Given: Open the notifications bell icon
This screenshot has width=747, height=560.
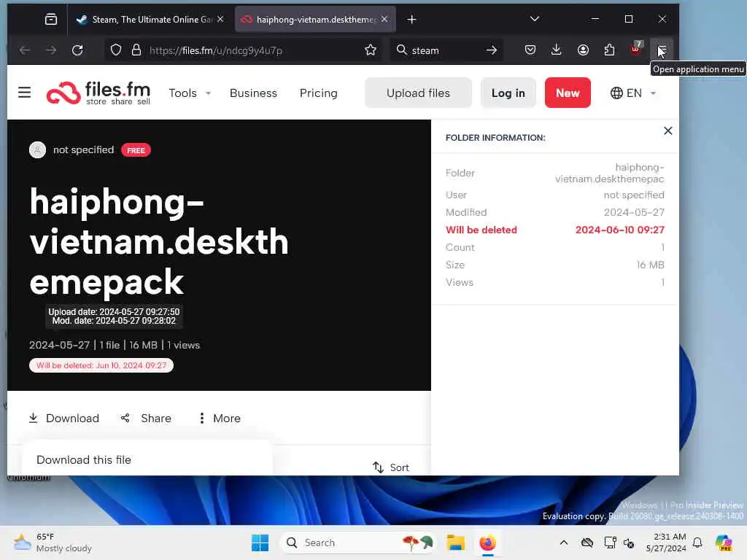Looking at the screenshot, I should click(697, 542).
